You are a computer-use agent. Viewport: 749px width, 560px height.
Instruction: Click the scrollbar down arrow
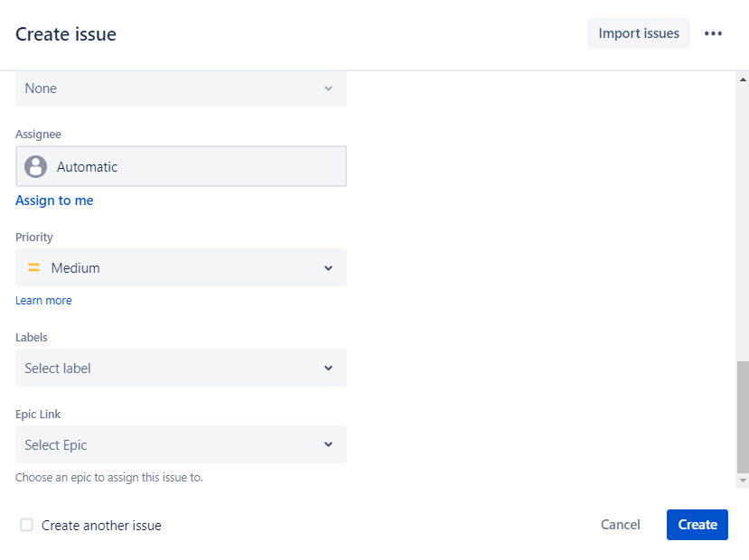point(743,481)
